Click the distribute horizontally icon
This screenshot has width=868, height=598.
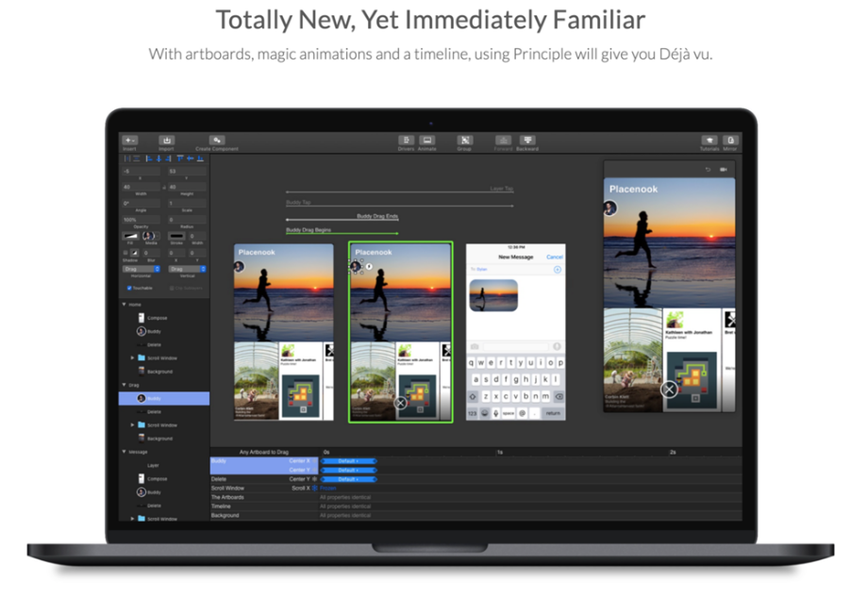tap(127, 158)
